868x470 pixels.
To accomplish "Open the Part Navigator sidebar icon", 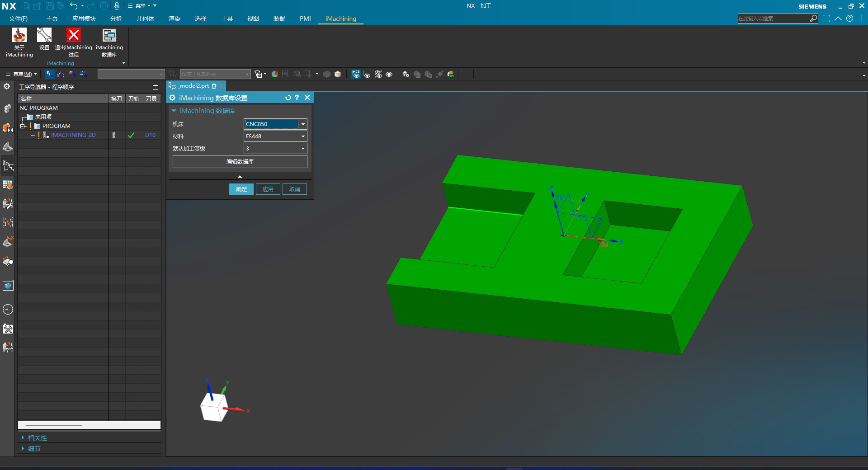I will (x=8, y=147).
